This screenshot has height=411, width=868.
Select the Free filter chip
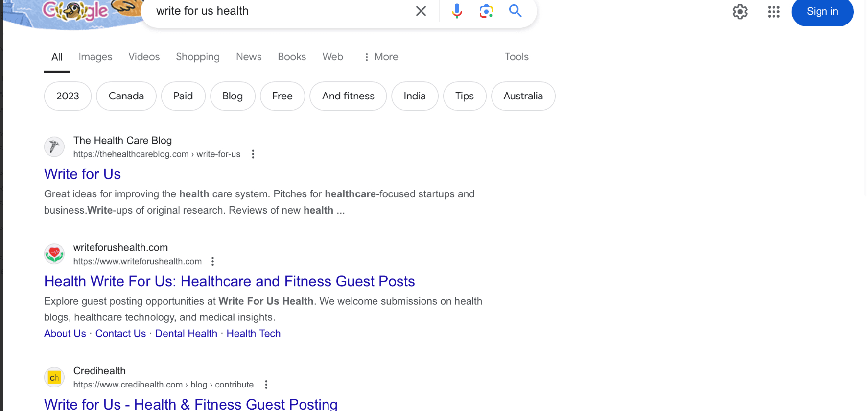click(282, 96)
